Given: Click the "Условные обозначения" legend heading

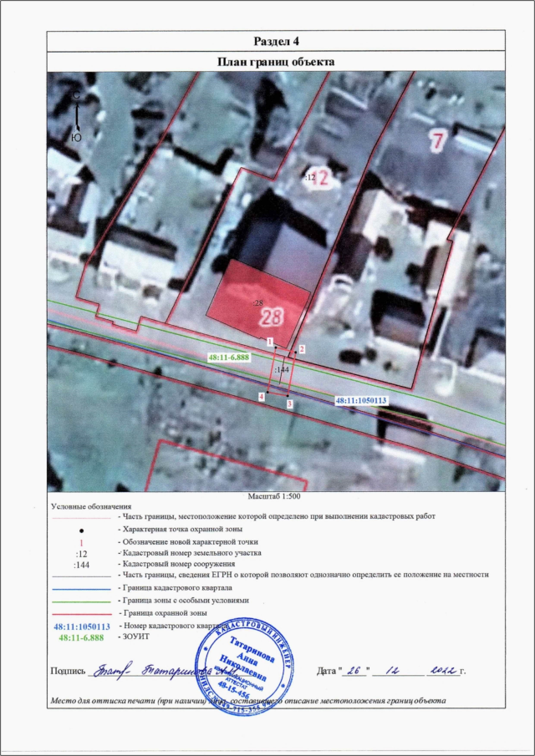Looking at the screenshot, I should point(90,506).
